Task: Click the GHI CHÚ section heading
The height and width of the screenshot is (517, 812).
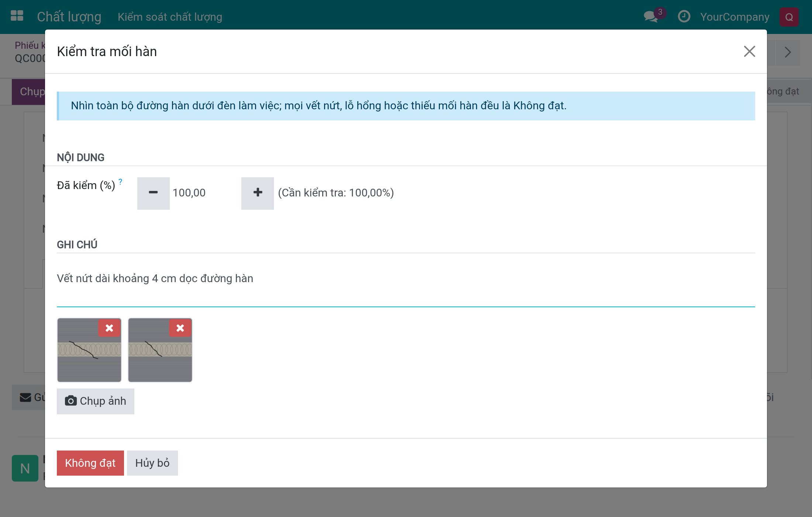Action: pos(77,245)
